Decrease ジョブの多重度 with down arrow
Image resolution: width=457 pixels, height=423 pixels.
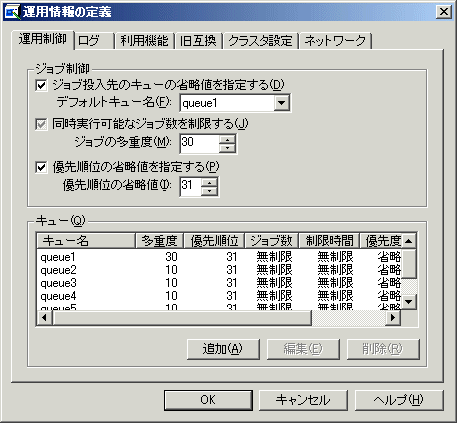coord(227,148)
